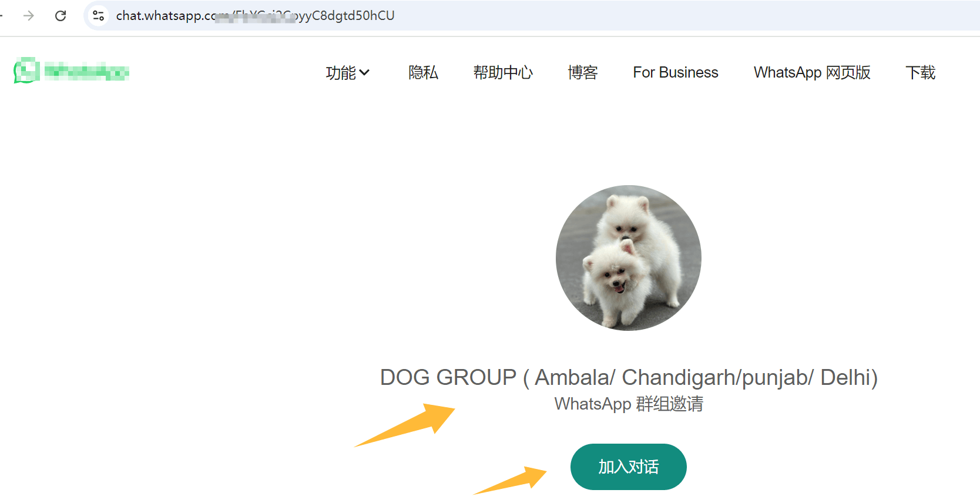Open the 隐私 page
980x503 pixels.
[x=423, y=73]
